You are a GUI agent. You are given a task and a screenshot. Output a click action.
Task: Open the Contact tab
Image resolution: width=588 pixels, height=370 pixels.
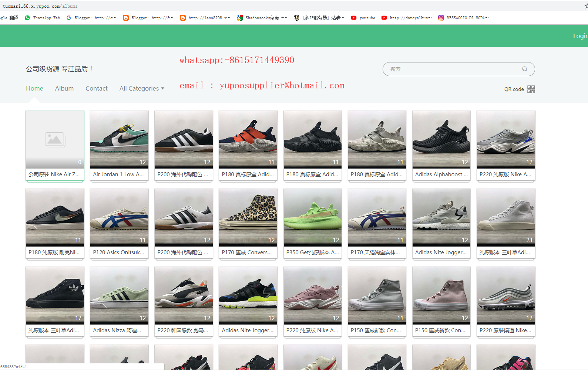[x=97, y=88]
